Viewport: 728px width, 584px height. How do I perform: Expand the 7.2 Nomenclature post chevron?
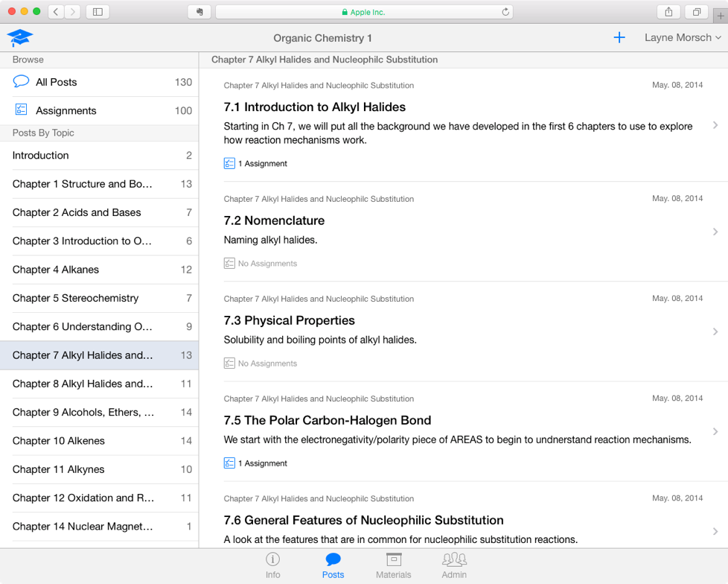715,232
